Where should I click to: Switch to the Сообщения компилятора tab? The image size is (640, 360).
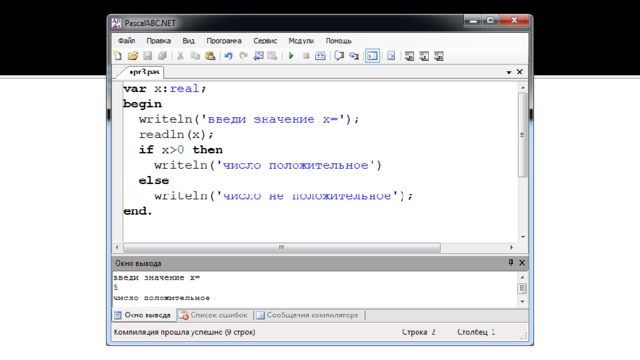308,315
